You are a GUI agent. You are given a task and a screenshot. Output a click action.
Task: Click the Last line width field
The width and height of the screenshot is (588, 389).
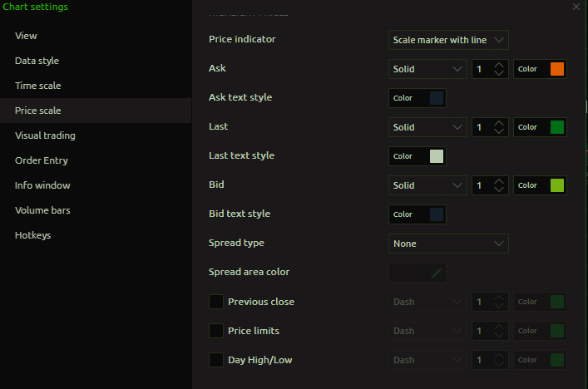click(x=481, y=127)
